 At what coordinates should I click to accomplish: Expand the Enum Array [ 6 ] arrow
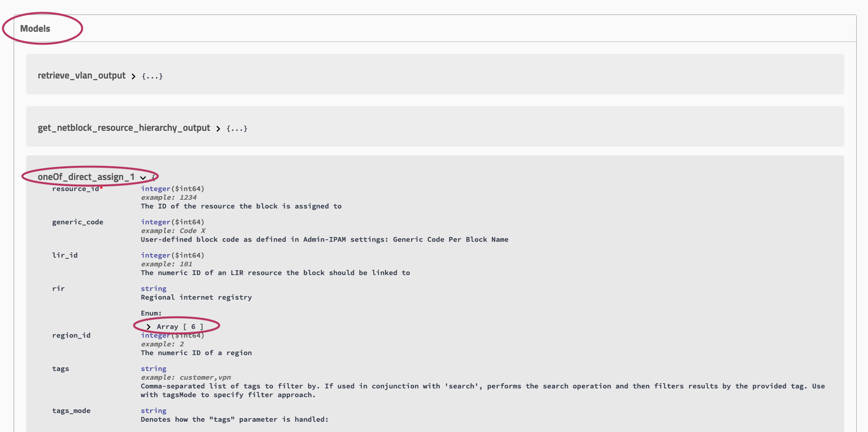[x=148, y=327]
